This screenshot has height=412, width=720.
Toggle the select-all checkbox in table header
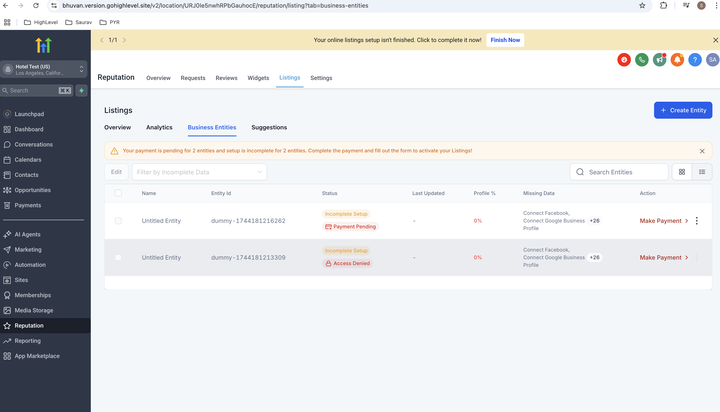(118, 193)
